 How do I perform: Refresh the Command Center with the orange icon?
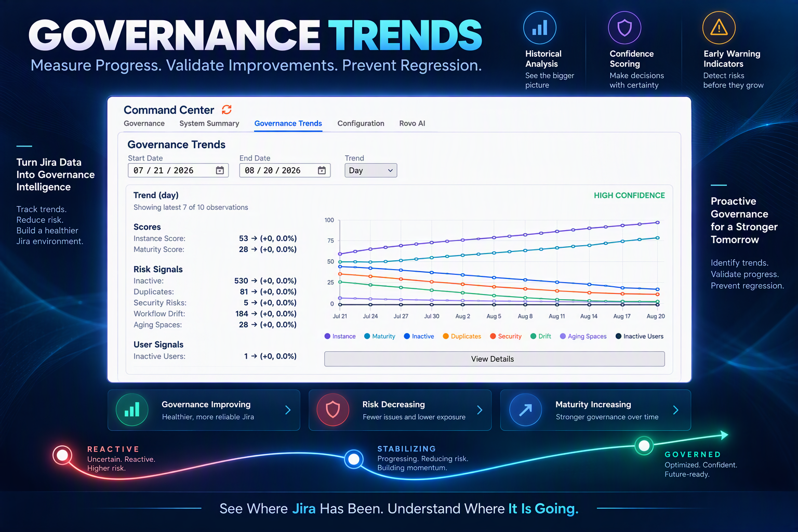(x=227, y=110)
